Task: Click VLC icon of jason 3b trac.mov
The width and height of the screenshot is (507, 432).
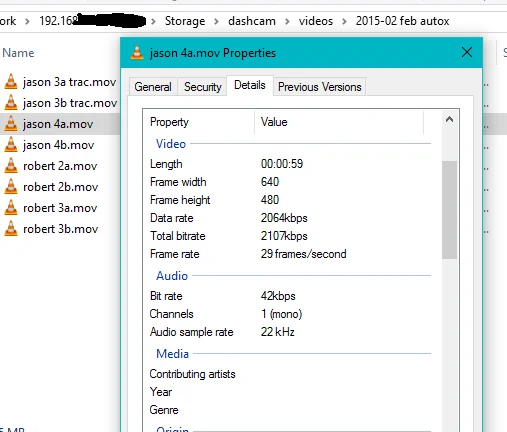Action: click(x=11, y=103)
